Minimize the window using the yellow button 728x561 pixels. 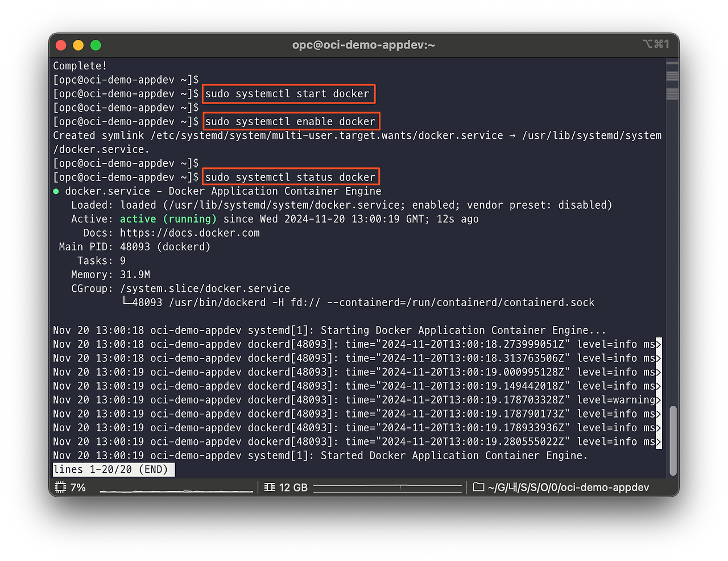78,45
